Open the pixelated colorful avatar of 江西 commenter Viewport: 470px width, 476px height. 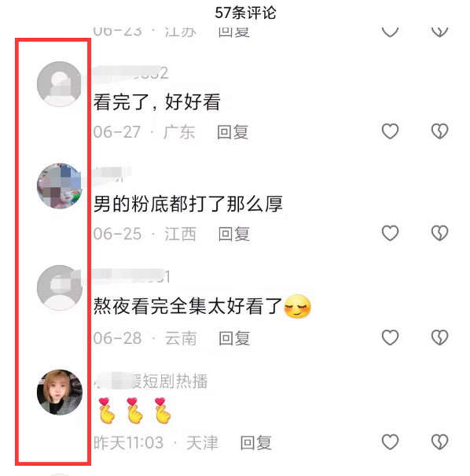[x=60, y=186]
